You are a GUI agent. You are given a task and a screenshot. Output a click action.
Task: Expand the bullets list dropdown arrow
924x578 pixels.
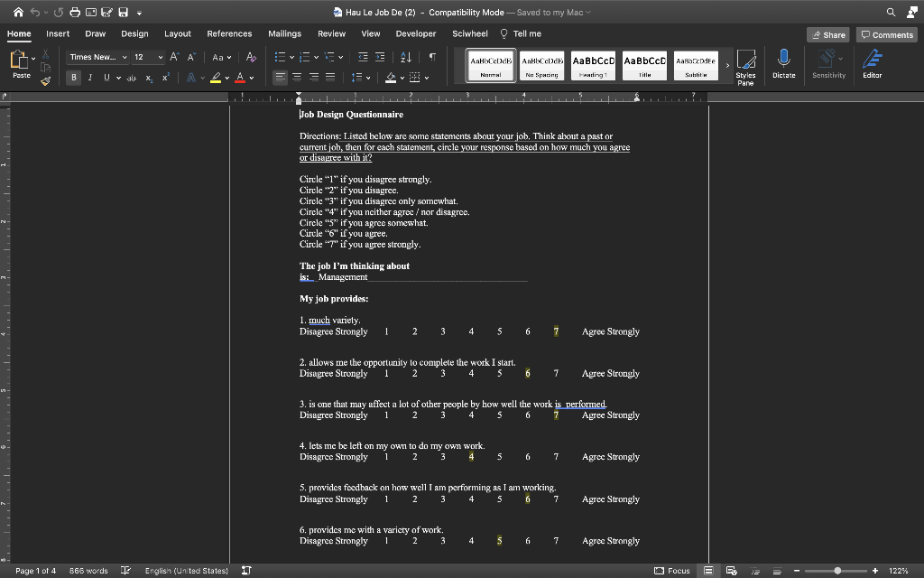[x=291, y=57]
